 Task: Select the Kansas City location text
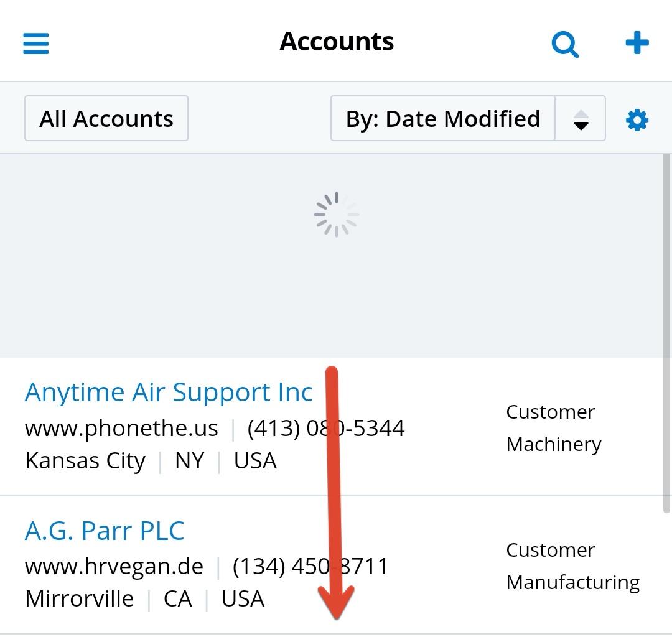pyautogui.click(x=85, y=461)
